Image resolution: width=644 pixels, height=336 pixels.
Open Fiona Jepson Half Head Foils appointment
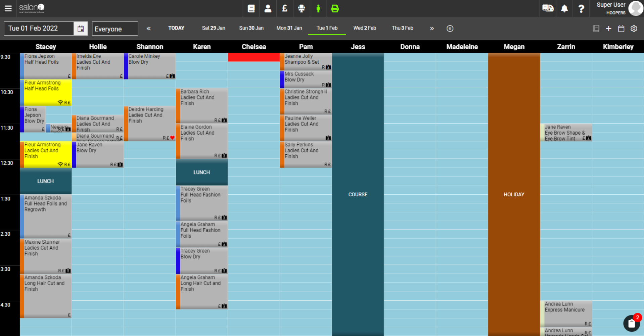pyautogui.click(x=46, y=66)
